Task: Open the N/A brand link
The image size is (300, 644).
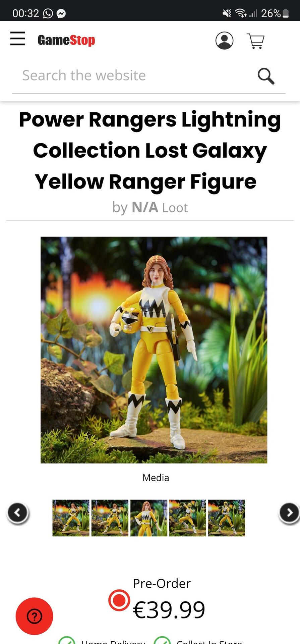Action: (x=145, y=207)
